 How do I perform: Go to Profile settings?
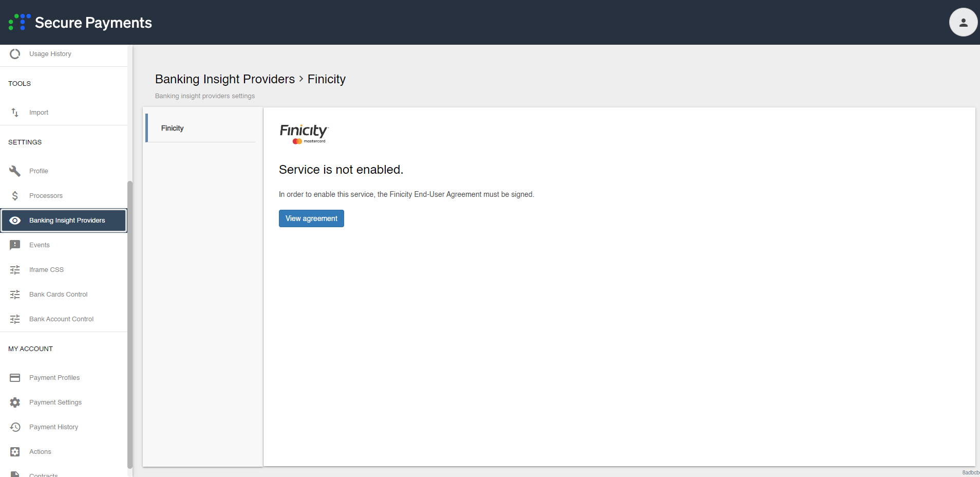64,171
